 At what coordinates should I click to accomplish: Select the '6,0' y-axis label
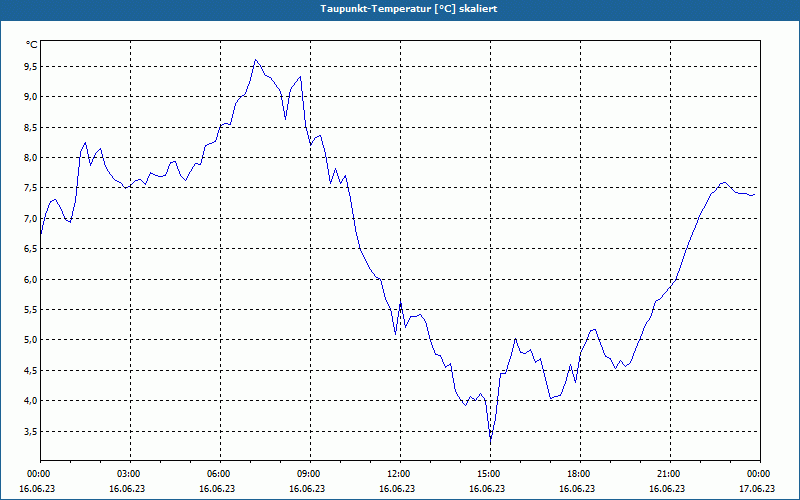tap(30, 280)
